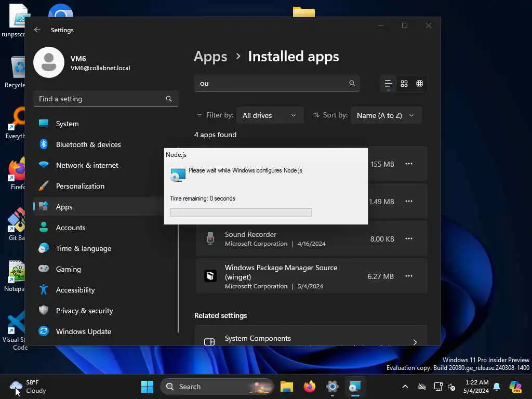532x399 pixels.
Task: Click the Sound Recorder app icon
Action: click(210, 238)
